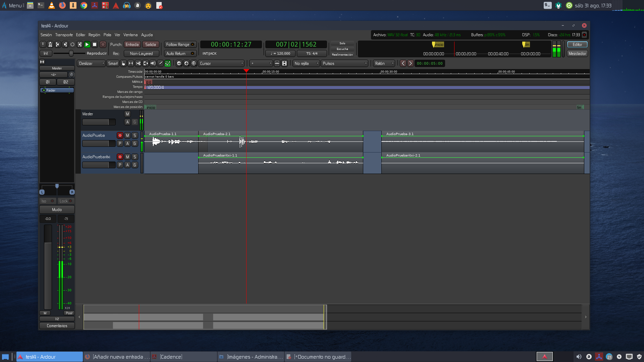This screenshot has height=362, width=644.
Task: Click the global record button
Action: [x=103, y=45]
